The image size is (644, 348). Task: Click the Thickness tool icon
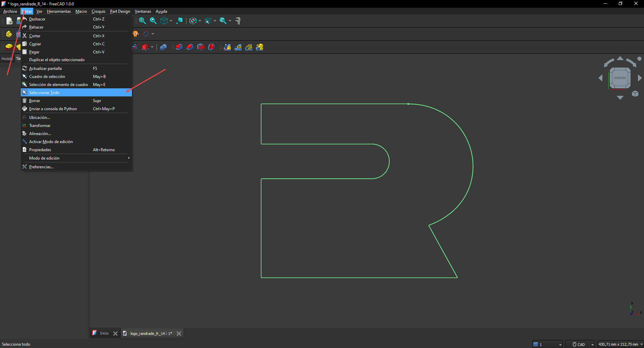click(x=211, y=47)
